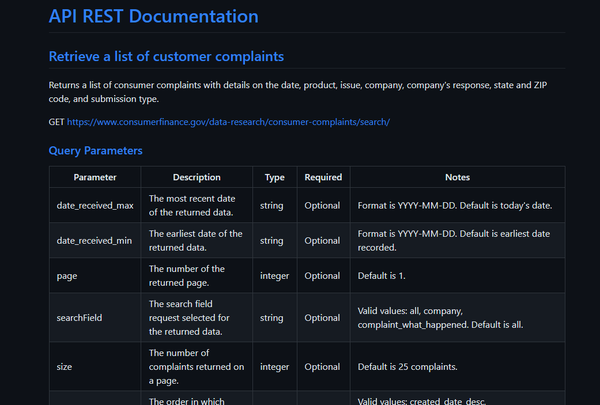This screenshot has width=600, height=405.
Task: Click the note 'Default is today's date.'
Action: coord(455,205)
